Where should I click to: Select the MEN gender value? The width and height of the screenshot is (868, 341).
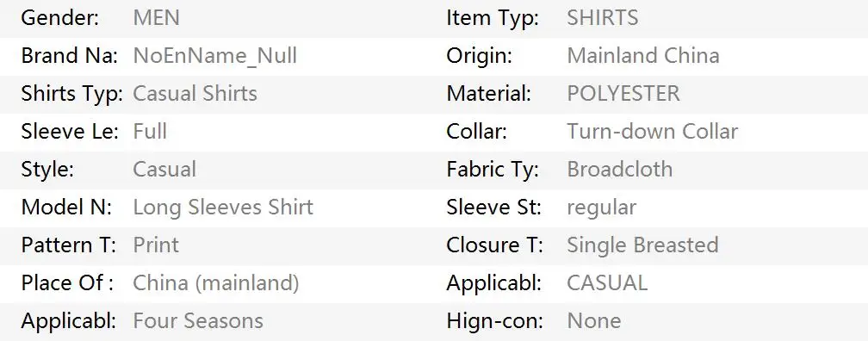[156, 18]
